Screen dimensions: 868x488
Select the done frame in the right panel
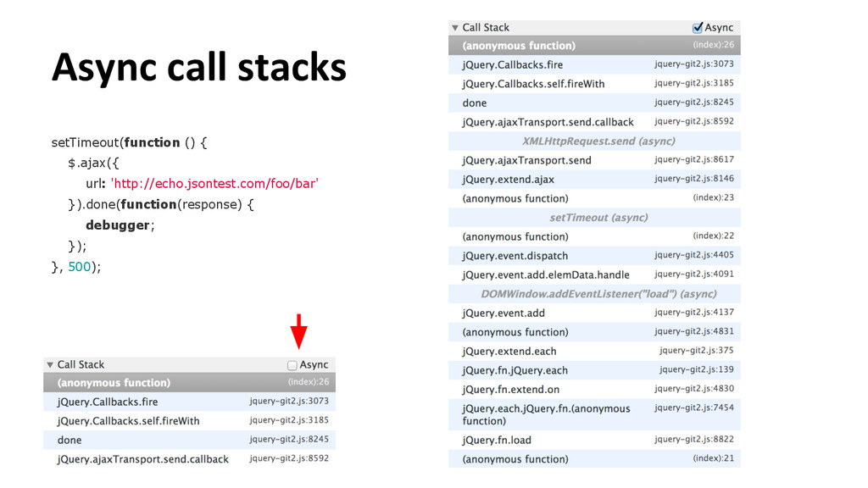594,103
